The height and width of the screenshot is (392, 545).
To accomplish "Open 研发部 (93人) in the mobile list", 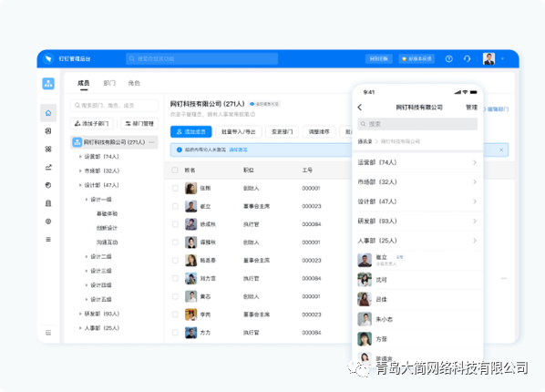I will 417,222.
